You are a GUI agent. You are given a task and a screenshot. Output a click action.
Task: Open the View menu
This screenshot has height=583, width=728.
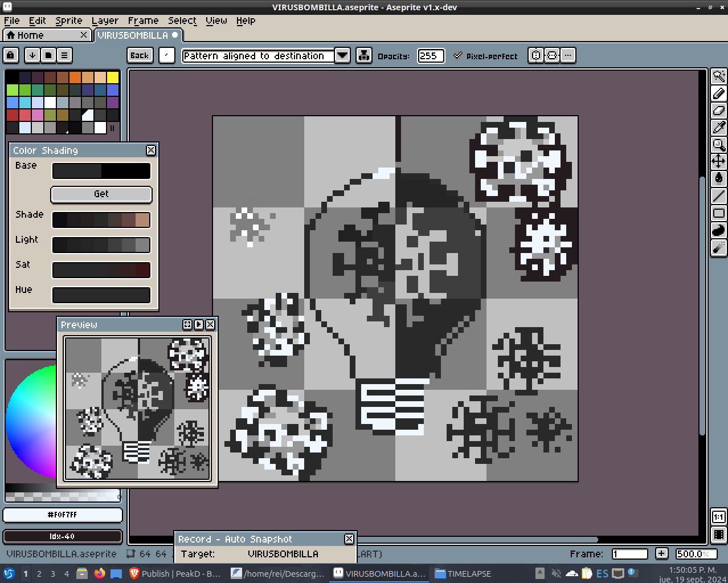coord(216,21)
